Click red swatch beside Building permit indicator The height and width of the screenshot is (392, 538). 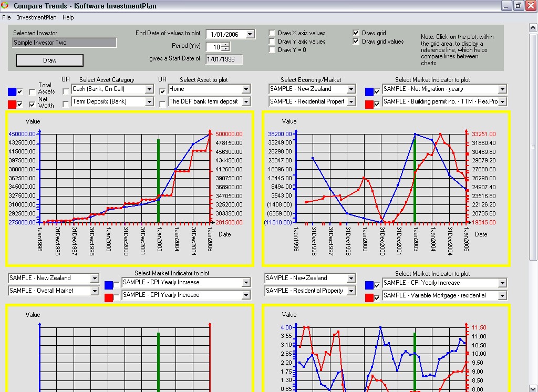coord(369,105)
